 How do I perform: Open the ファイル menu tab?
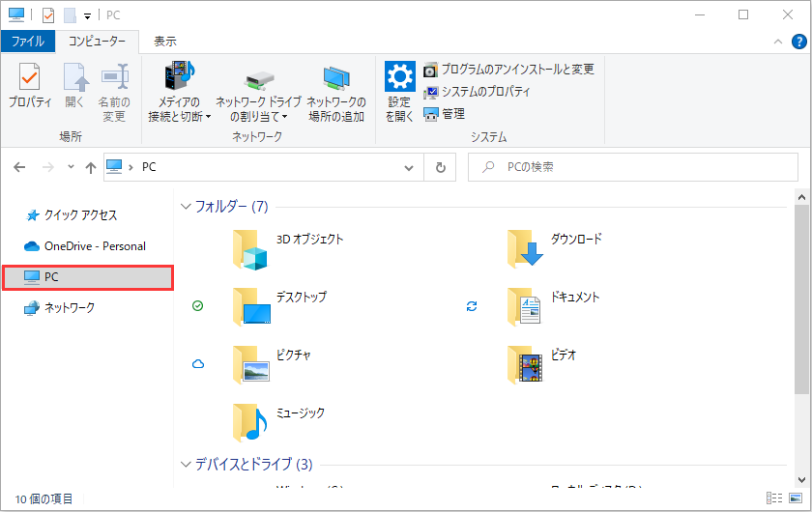(27, 42)
